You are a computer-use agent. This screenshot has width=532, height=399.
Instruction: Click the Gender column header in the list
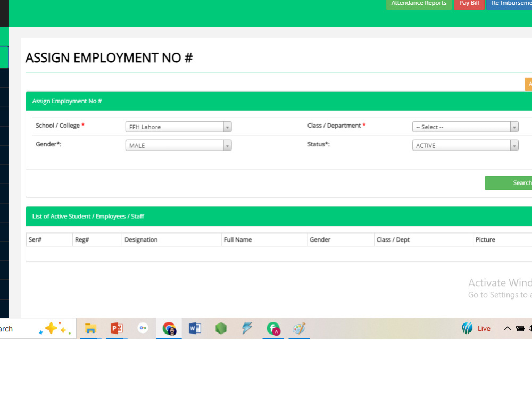pos(340,239)
